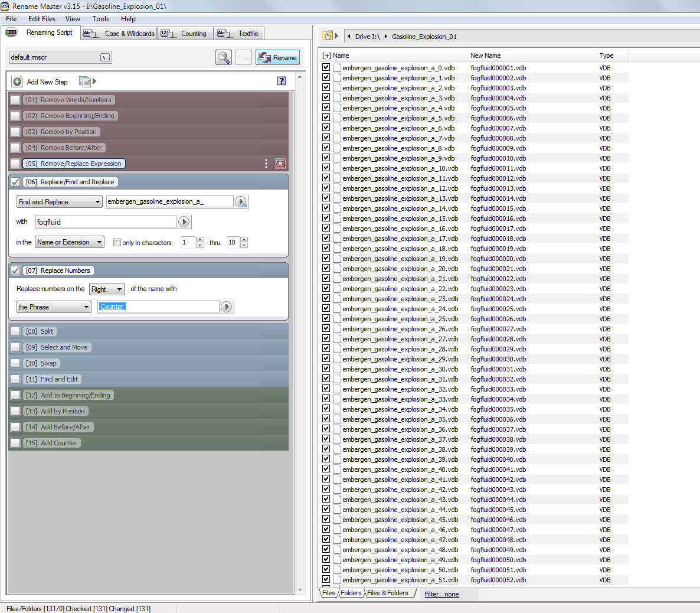The height and width of the screenshot is (613, 700).
Task: Click the script panel scroll down arrow
Action: 300,590
